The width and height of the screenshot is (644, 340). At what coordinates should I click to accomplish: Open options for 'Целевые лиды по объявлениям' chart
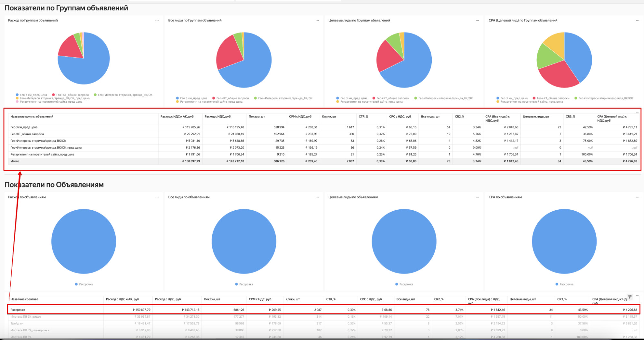[477, 197]
